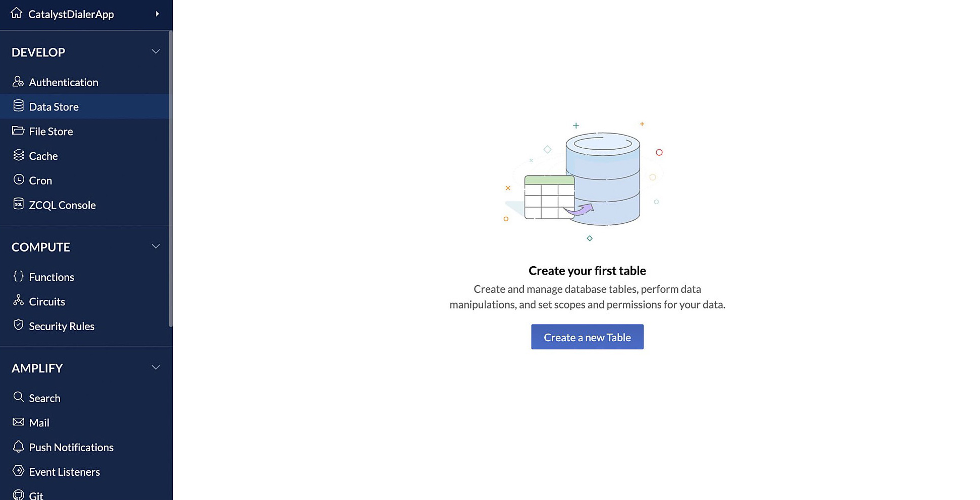Click the ZCQL Console SQL icon
The height and width of the screenshot is (500, 980).
point(18,204)
